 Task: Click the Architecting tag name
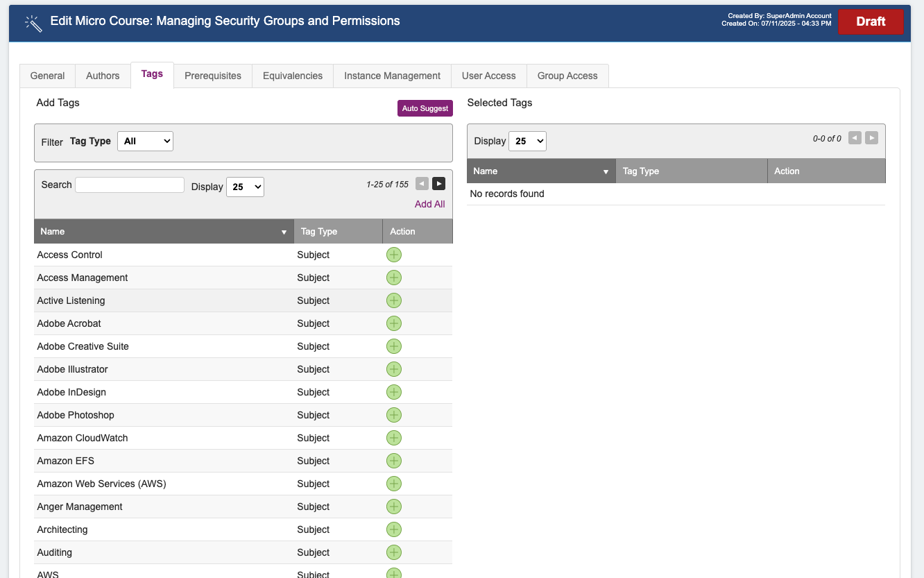coord(62,529)
